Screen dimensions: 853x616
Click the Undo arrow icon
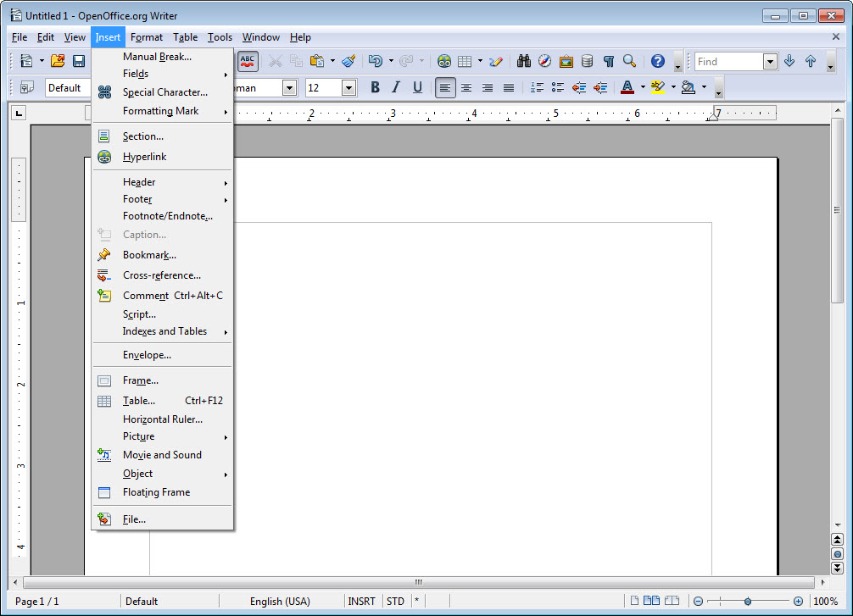click(376, 61)
